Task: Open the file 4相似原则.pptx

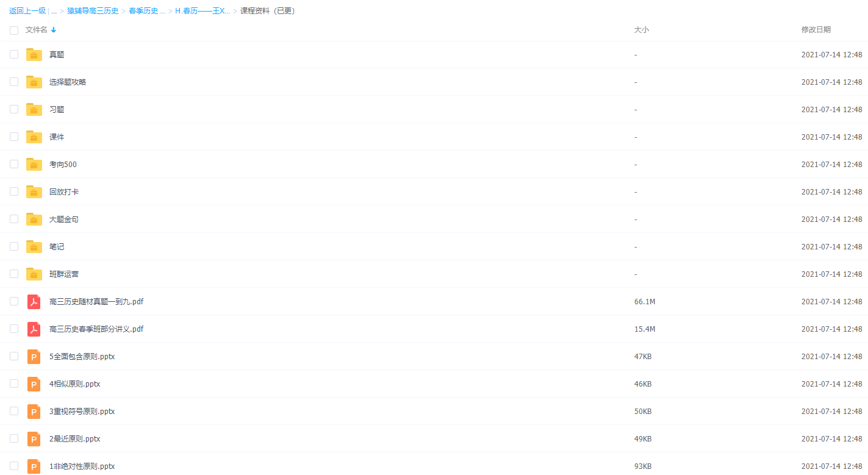Action: tap(74, 384)
